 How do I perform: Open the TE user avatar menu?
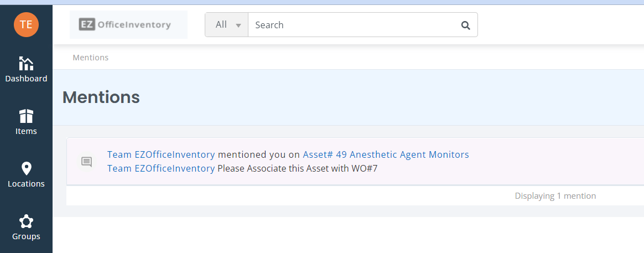click(27, 25)
